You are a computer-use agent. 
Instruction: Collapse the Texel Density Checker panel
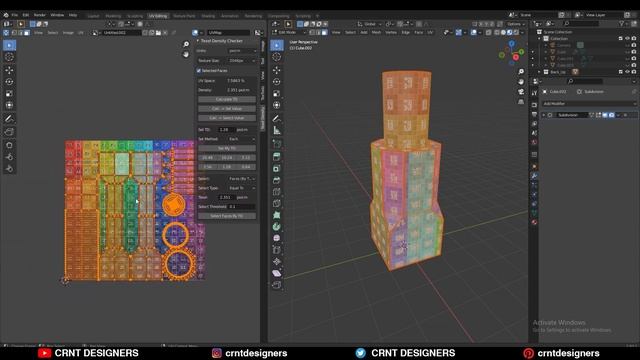click(198, 41)
